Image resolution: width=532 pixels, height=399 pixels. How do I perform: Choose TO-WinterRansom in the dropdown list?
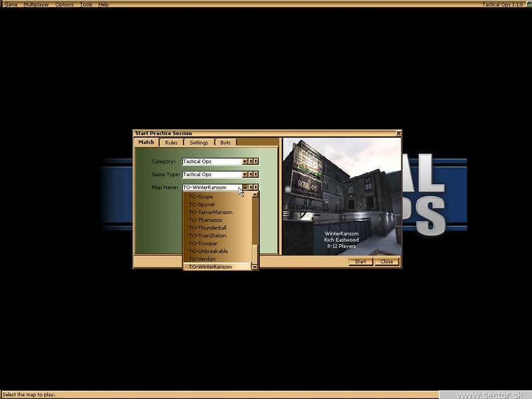click(x=218, y=267)
